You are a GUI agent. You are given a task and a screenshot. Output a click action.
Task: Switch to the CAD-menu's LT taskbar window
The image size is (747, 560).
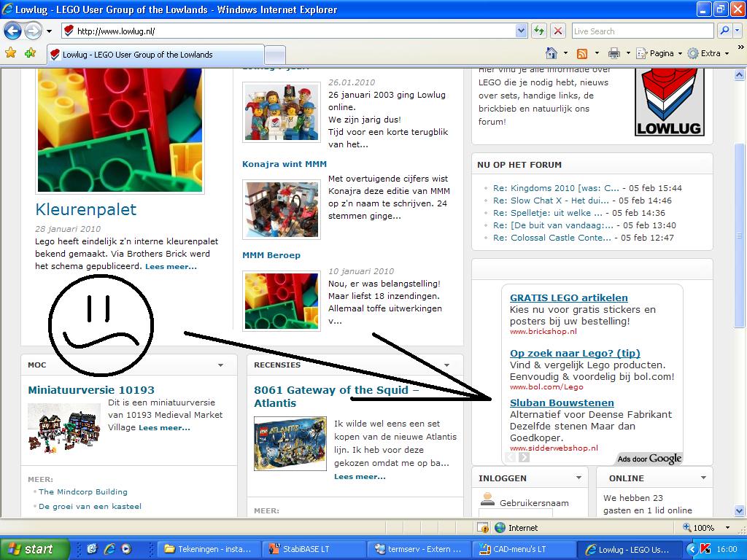click(523, 549)
